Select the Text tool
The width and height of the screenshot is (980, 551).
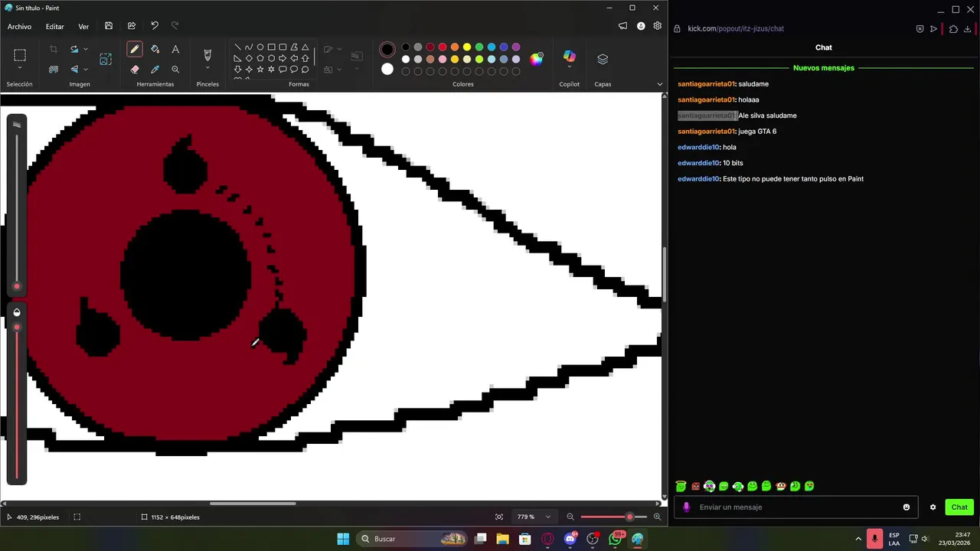(175, 49)
